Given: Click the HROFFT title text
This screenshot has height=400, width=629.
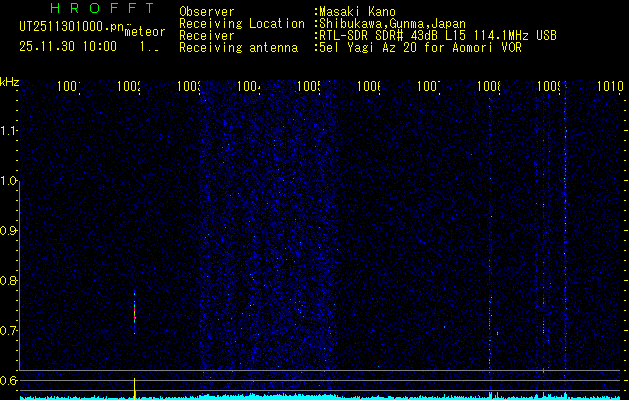Looking at the screenshot, I should click(102, 8).
